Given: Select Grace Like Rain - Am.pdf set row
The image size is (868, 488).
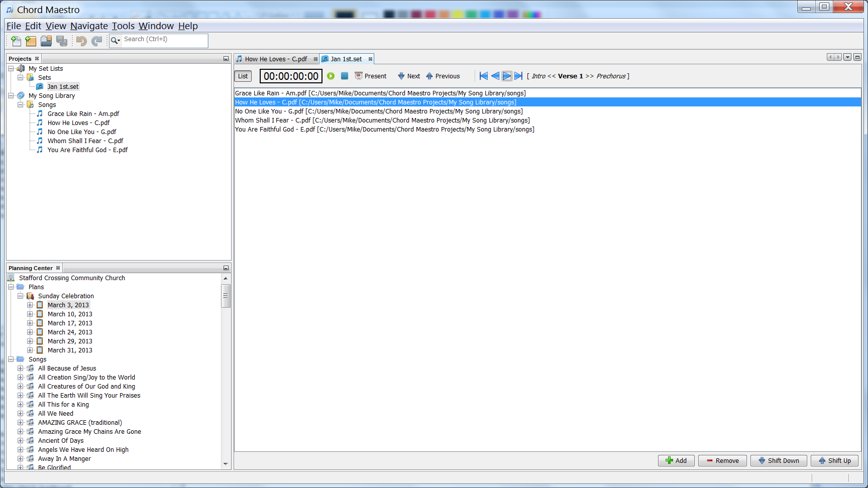Looking at the screenshot, I should pos(548,93).
